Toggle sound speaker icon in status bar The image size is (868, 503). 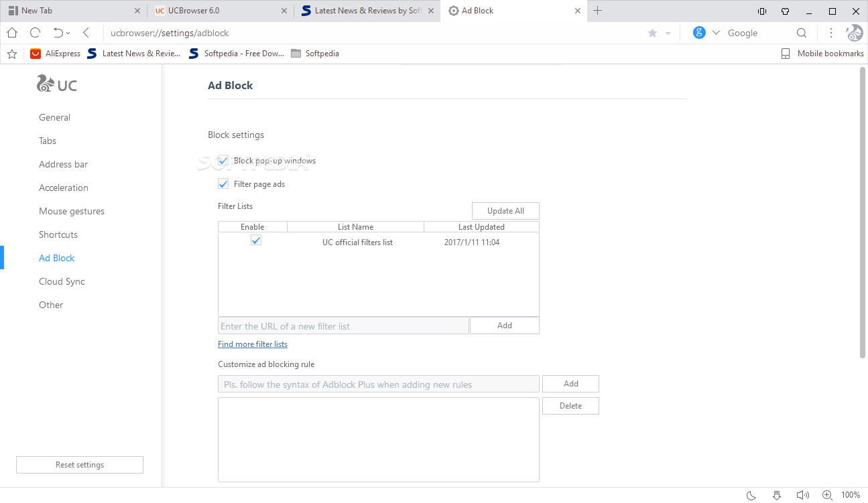(802, 495)
